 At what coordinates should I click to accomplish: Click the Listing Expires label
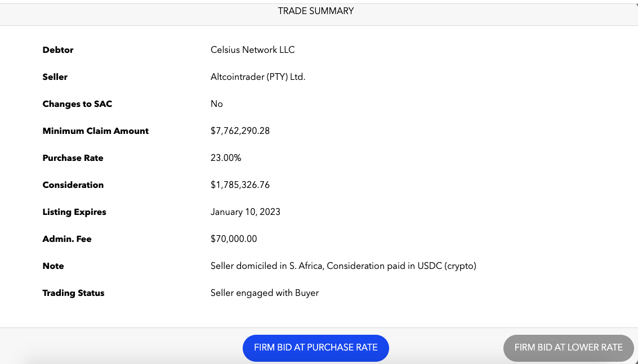pos(74,212)
